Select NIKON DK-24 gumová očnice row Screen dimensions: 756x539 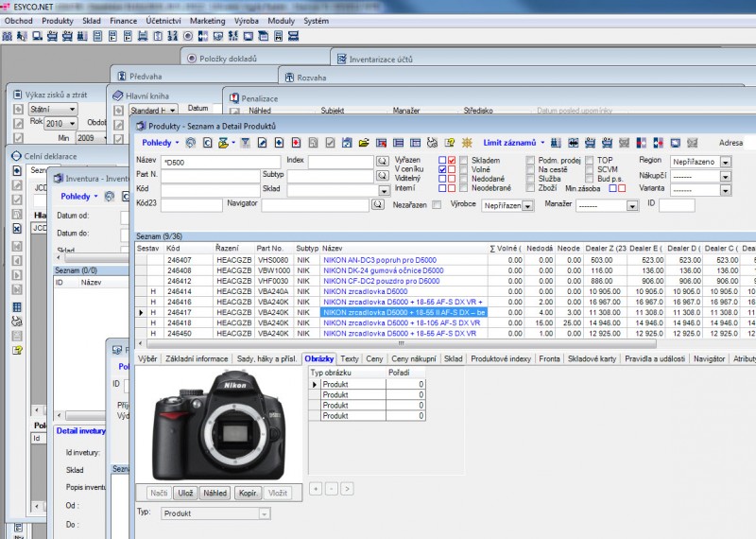point(381,270)
